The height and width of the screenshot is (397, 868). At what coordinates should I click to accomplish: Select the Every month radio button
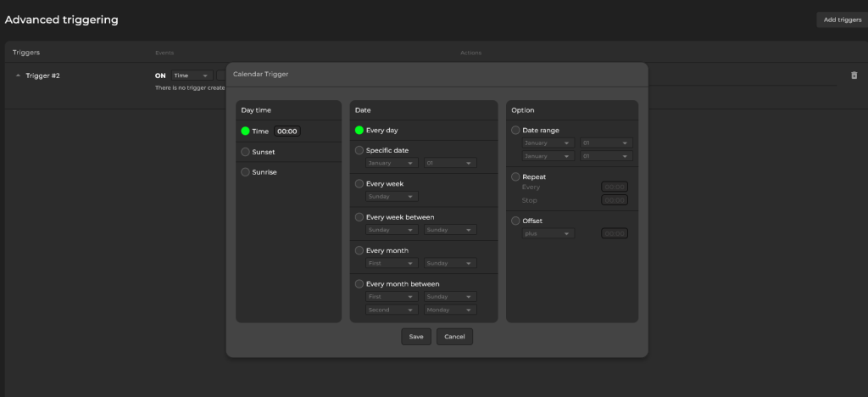tap(359, 250)
